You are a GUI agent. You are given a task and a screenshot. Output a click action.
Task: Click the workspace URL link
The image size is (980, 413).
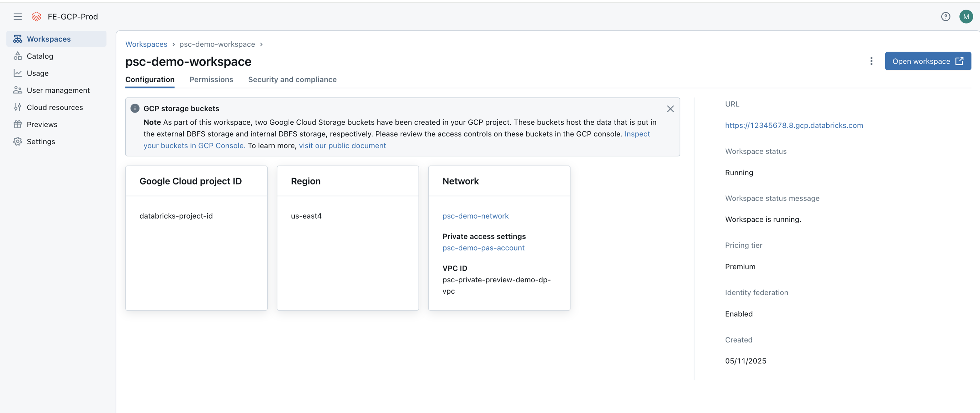coord(794,125)
